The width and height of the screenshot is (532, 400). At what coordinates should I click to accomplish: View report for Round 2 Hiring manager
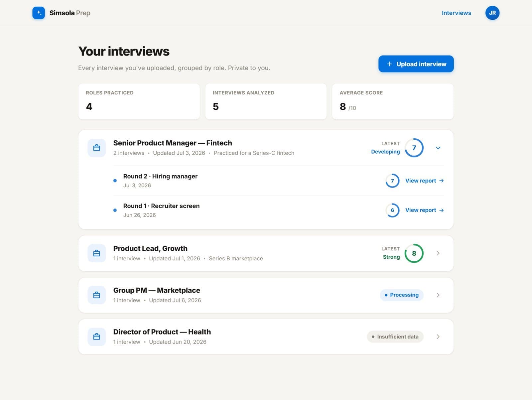pyautogui.click(x=424, y=181)
